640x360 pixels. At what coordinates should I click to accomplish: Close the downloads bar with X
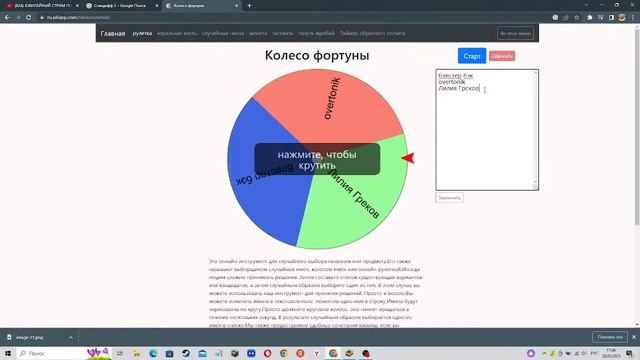[633, 337]
